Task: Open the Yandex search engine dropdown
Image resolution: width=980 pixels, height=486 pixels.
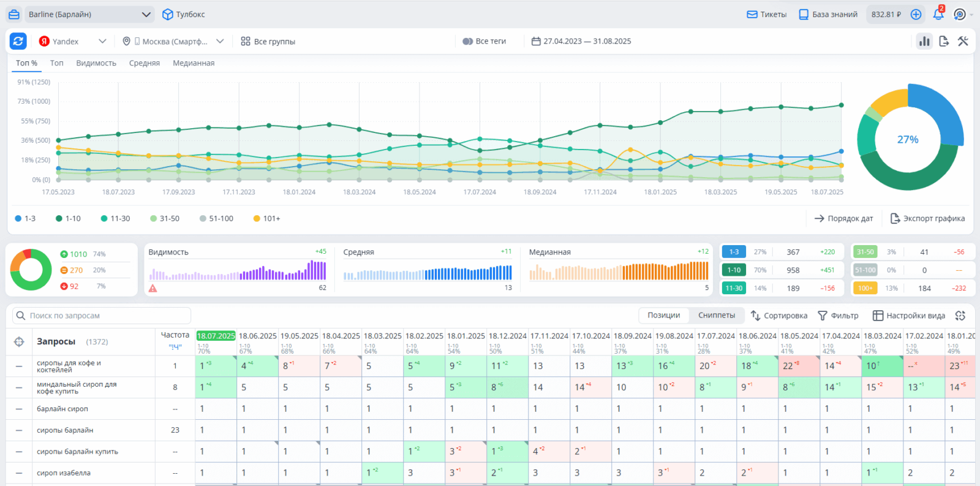Action: (73, 41)
